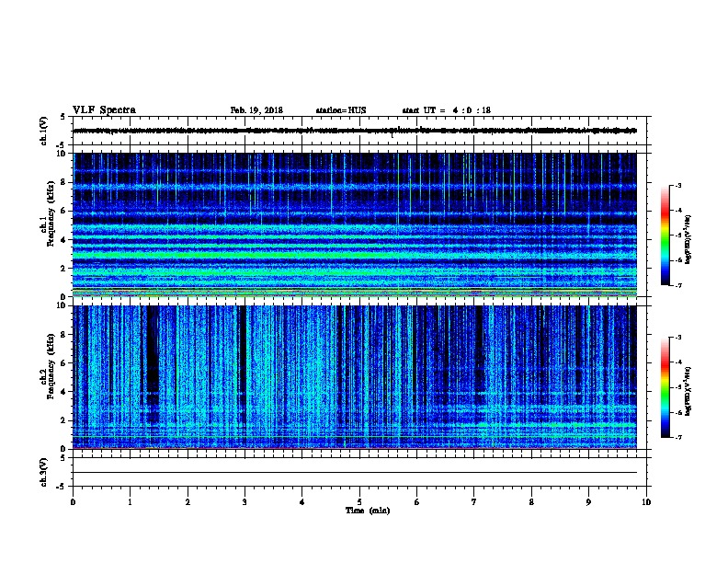The image size is (728, 563).
Task: Click the "VLF Spectra" plot title
Action: [104, 110]
